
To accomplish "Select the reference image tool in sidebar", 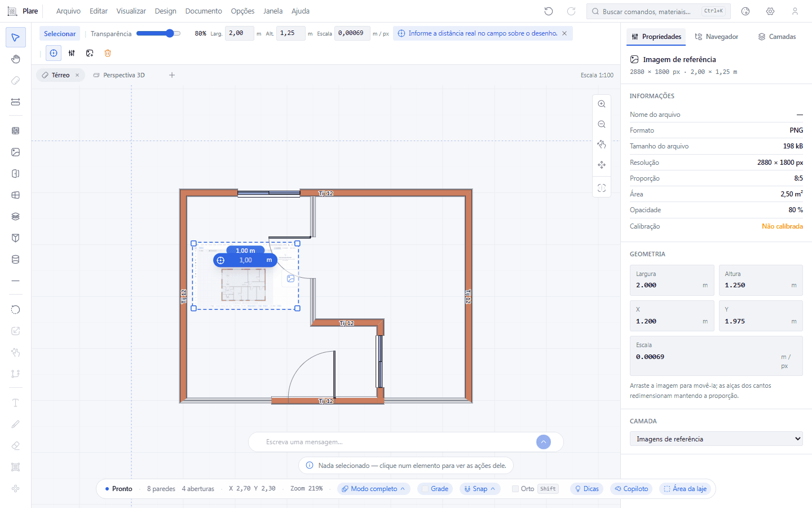I will click(x=16, y=152).
